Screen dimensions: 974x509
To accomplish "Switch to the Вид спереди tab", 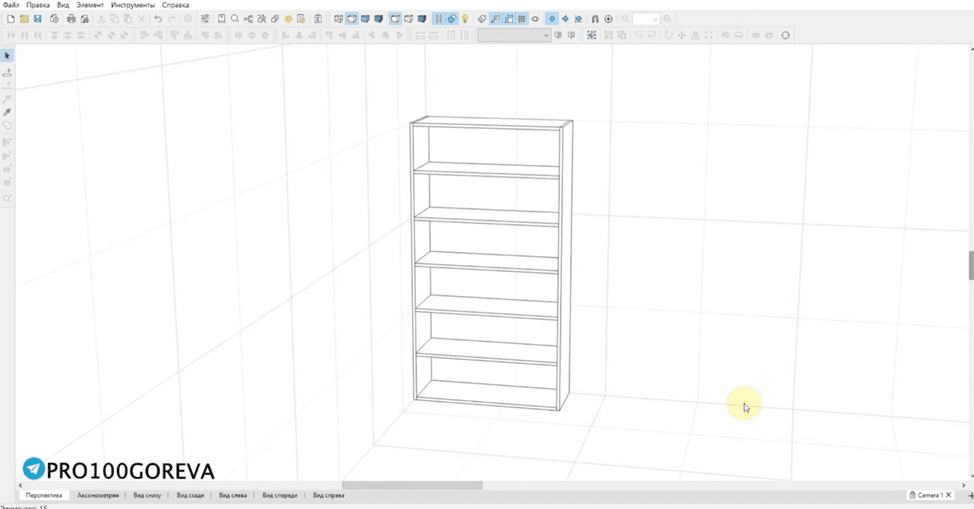I will pos(280,495).
